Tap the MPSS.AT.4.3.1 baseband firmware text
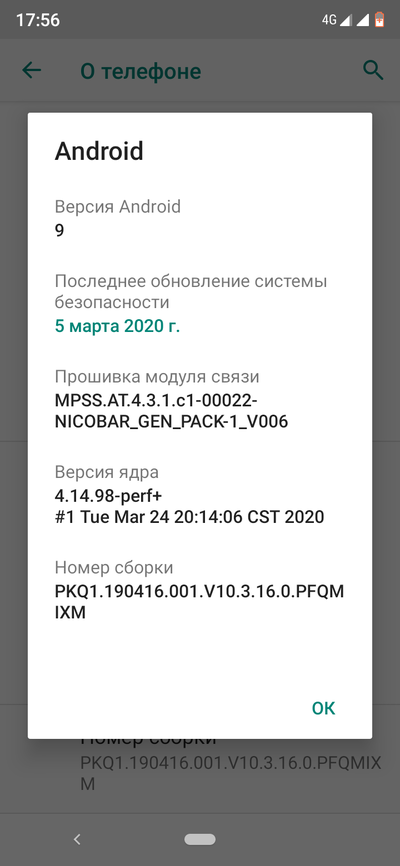This screenshot has height=866, width=400. (x=171, y=410)
